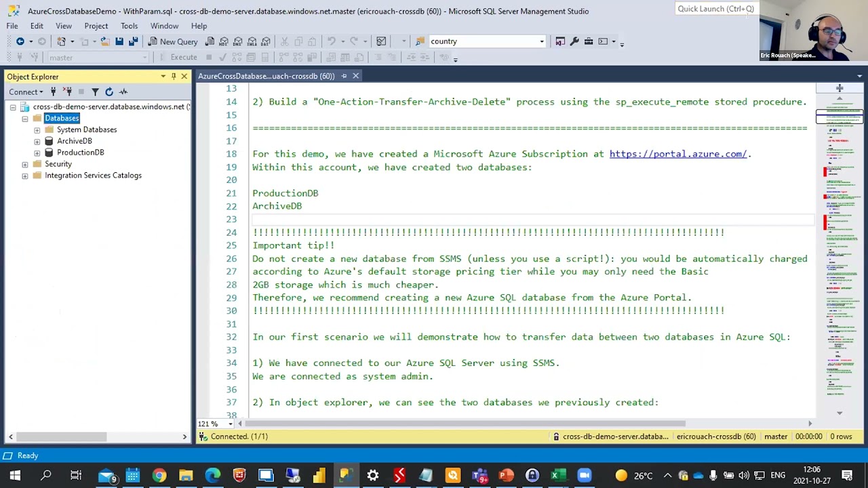
Task: Select ProductionDB in Object Explorer
Action: pyautogui.click(x=80, y=152)
